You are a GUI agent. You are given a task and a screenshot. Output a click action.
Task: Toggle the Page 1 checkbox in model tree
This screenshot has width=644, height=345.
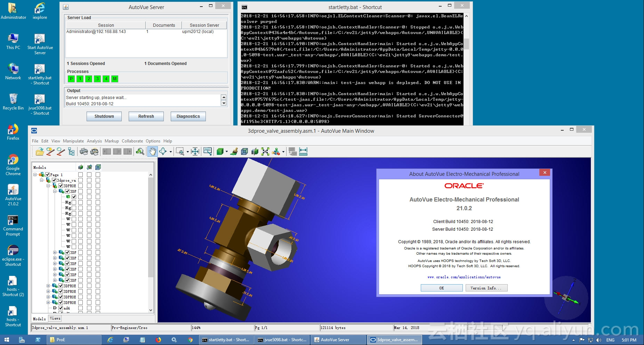(48, 175)
